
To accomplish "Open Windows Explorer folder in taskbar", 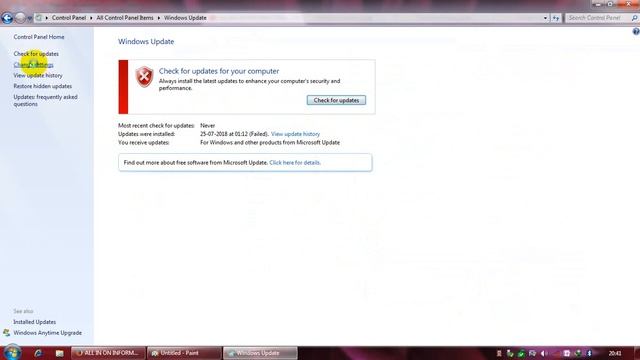I will click(x=60, y=353).
